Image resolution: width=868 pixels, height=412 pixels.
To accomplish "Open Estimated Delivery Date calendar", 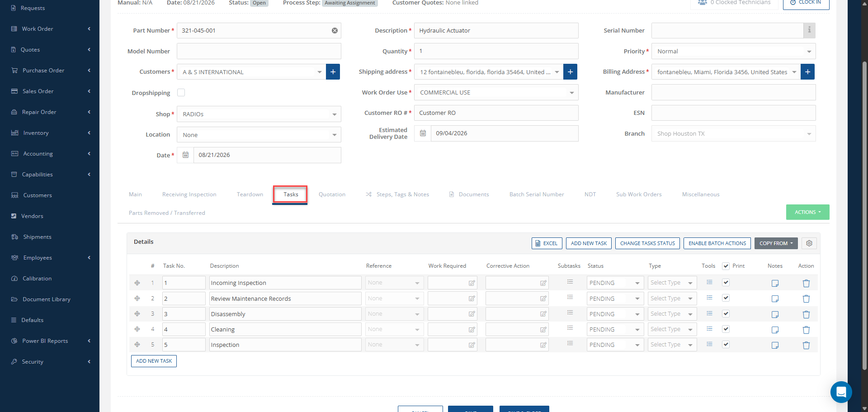I will (x=423, y=133).
